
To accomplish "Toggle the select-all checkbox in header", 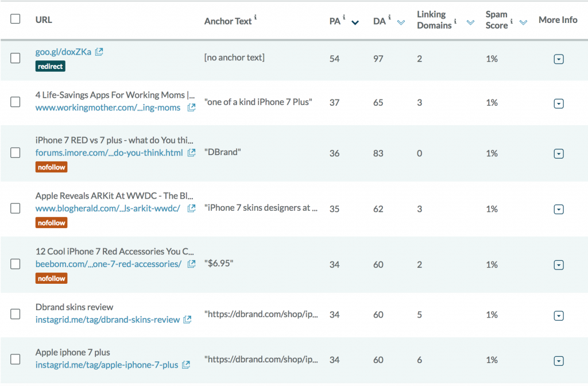I will tap(16, 19).
